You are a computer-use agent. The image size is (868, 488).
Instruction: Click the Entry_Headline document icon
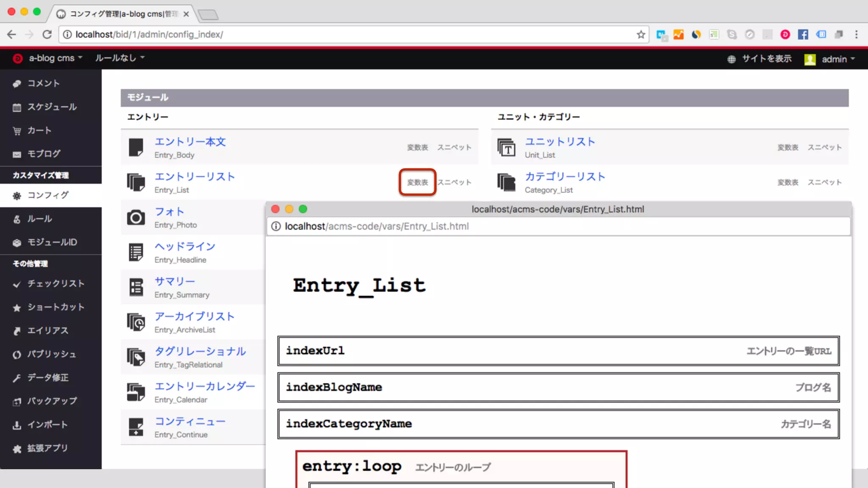point(136,252)
